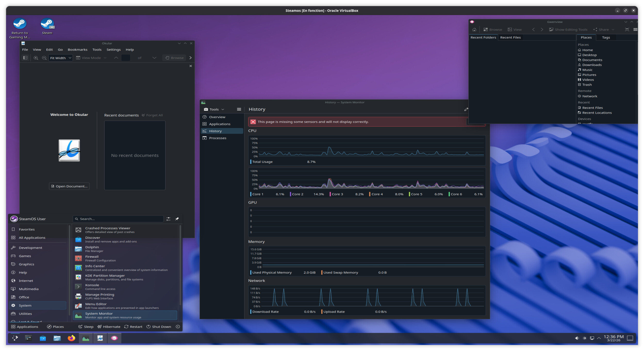This screenshot has height=351, width=644.
Task: Open the System Monitor hamburger menu
Action: tap(239, 109)
